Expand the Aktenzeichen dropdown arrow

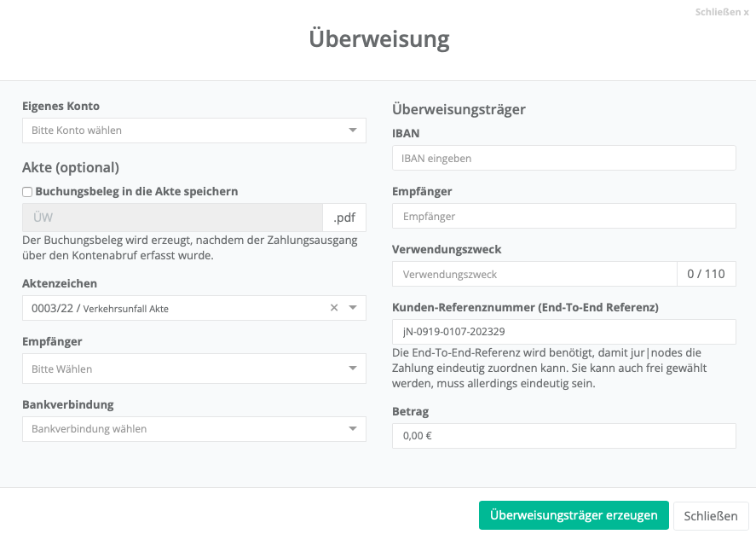coord(353,308)
